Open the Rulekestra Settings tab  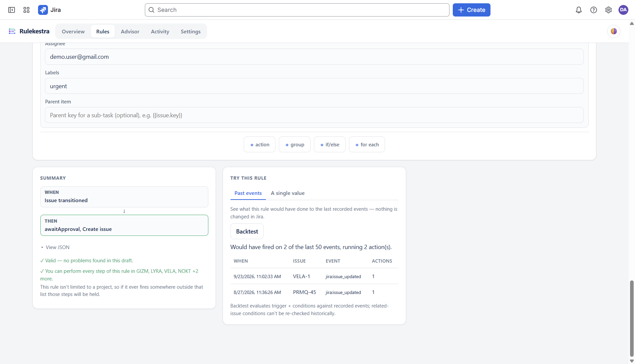coord(190,31)
